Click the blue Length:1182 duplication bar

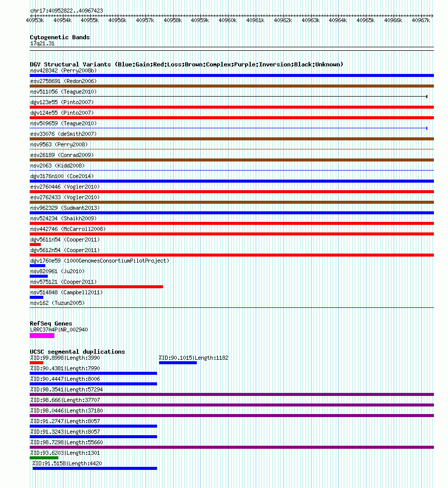pos(178,363)
